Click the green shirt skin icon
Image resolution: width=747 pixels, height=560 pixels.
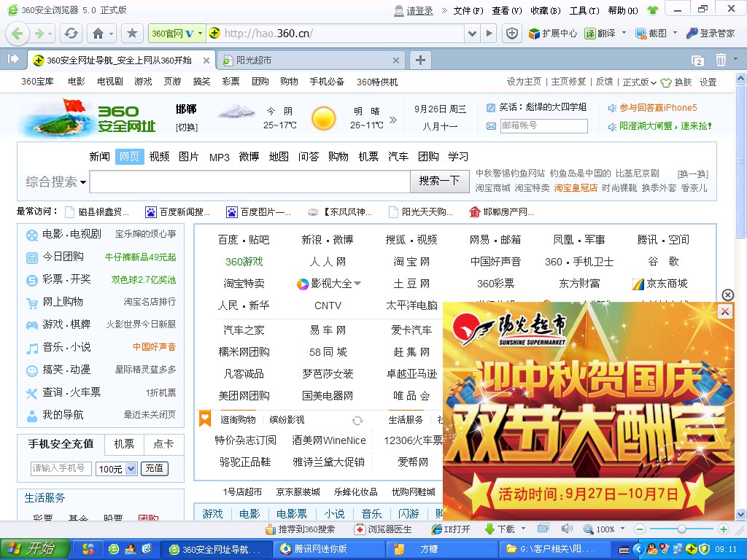(x=653, y=10)
